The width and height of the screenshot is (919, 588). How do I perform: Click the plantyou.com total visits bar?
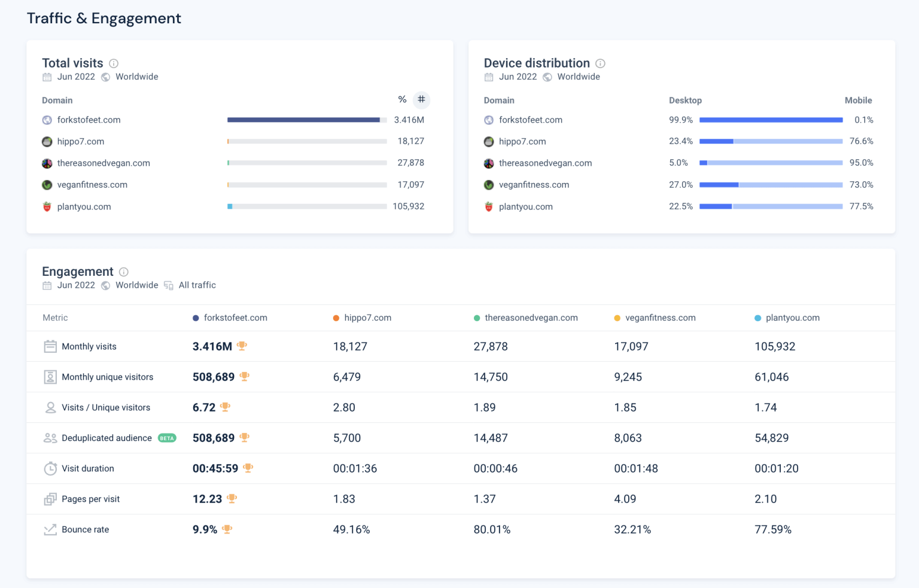pos(307,206)
